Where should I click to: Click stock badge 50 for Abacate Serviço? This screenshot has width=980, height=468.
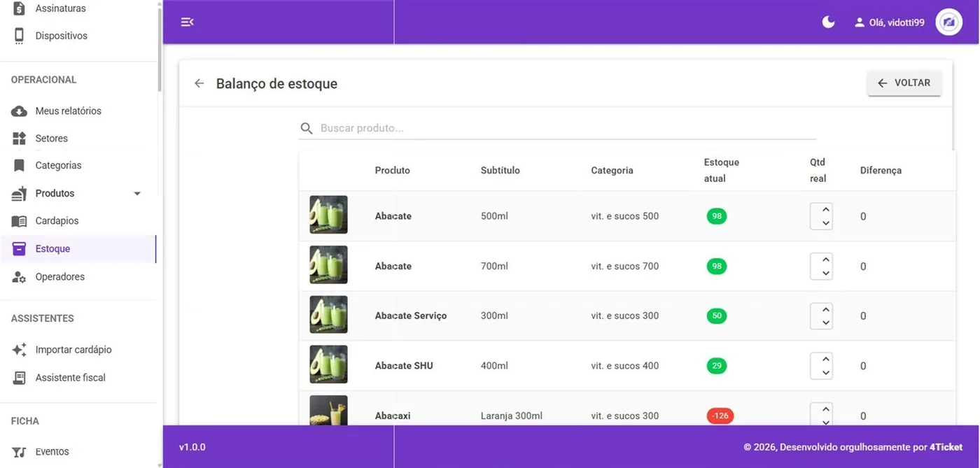click(x=717, y=316)
